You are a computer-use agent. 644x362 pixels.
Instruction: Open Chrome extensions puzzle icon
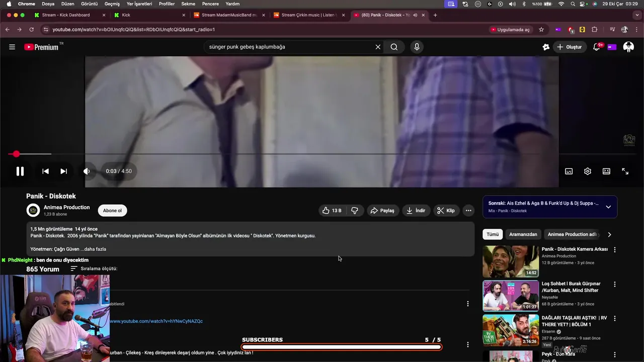click(594, 30)
